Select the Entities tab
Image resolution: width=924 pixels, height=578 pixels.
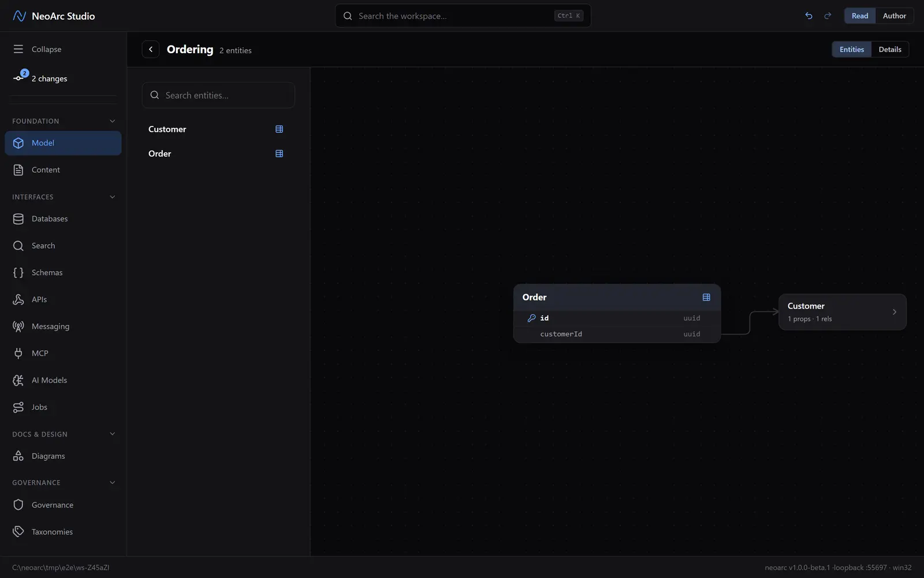pos(852,49)
